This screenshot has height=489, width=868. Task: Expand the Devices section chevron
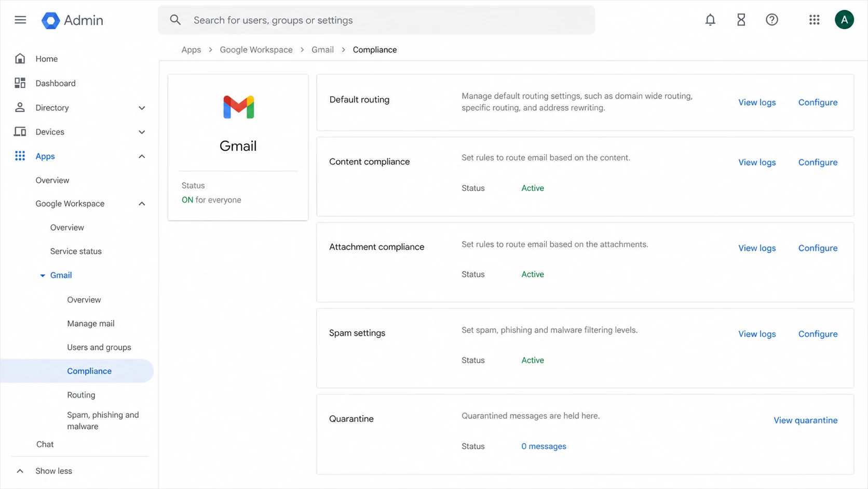click(x=142, y=132)
